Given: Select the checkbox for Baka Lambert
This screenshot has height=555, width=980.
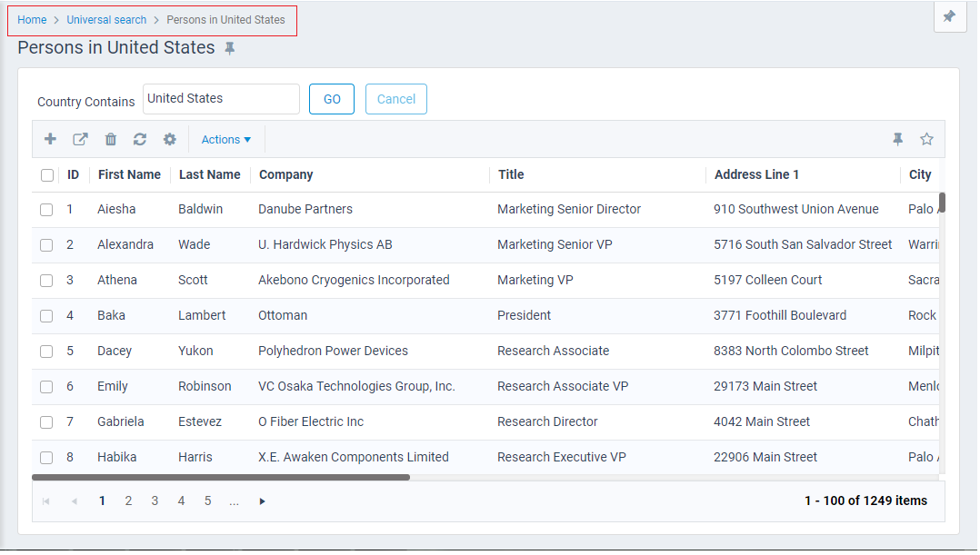Looking at the screenshot, I should point(46,316).
